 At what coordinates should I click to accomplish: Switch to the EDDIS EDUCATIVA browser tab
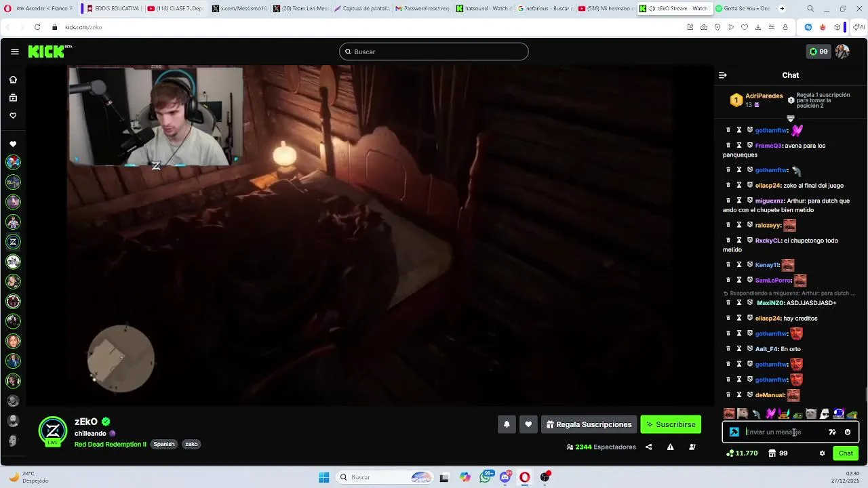[113, 9]
